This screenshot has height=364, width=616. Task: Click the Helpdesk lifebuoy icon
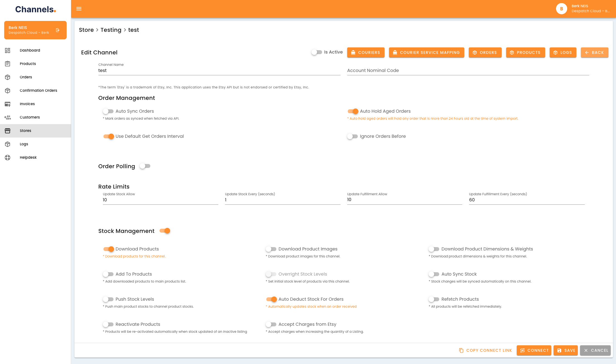8,158
